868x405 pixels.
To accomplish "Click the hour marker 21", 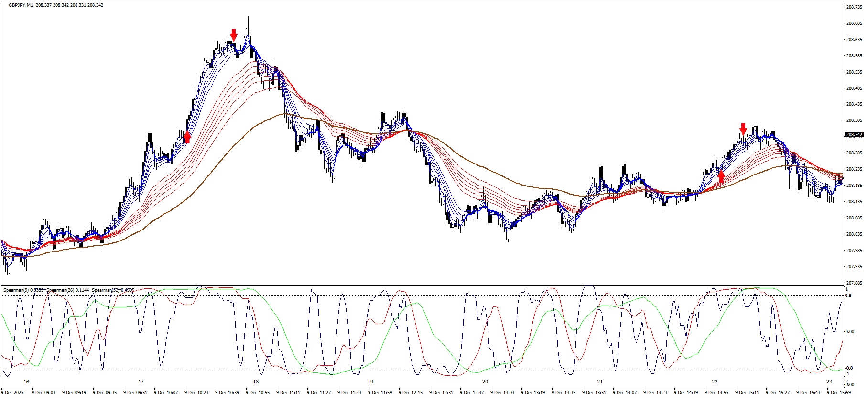I will point(600,382).
